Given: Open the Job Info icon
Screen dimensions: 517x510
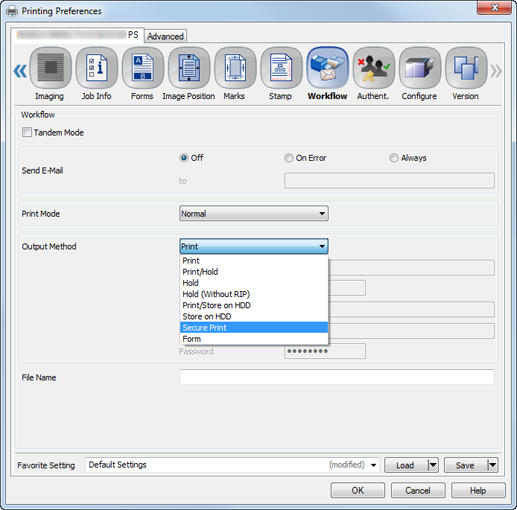Looking at the screenshot, I should point(97,68).
